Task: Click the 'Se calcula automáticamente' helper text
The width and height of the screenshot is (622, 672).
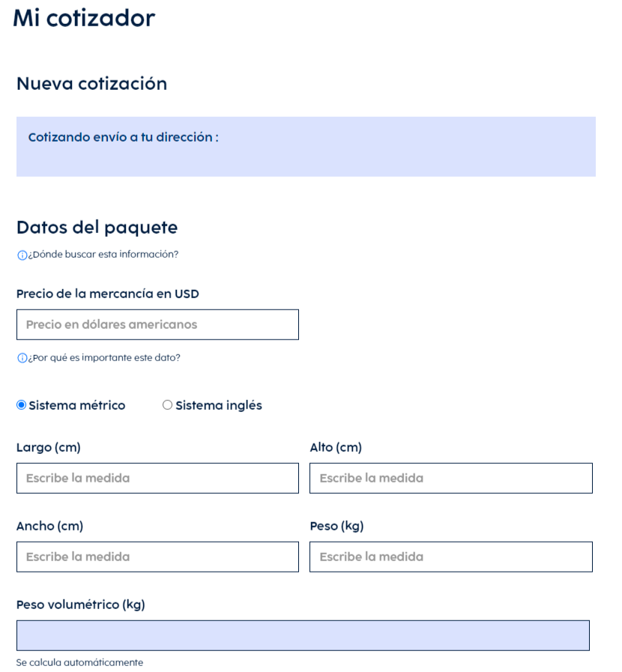Action: (79, 662)
